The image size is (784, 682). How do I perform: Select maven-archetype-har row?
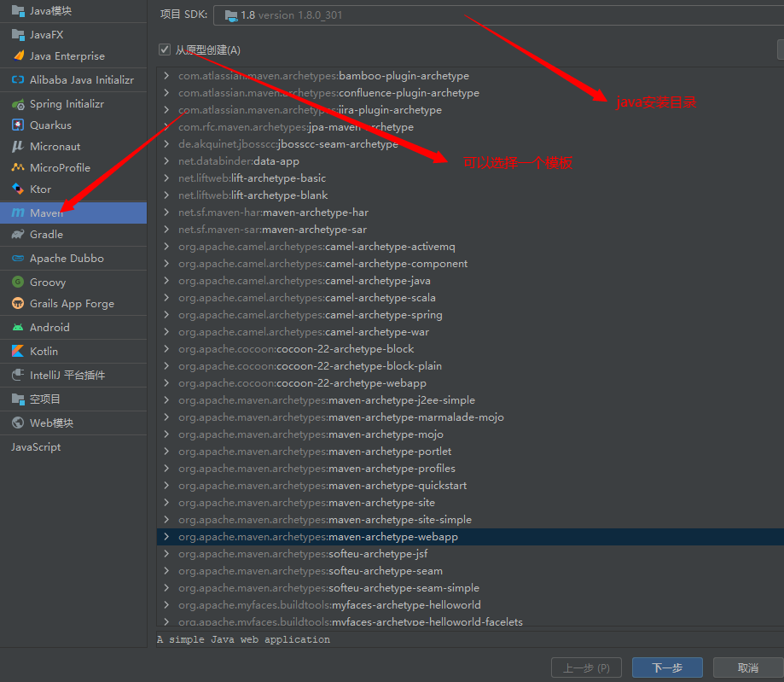click(470, 213)
